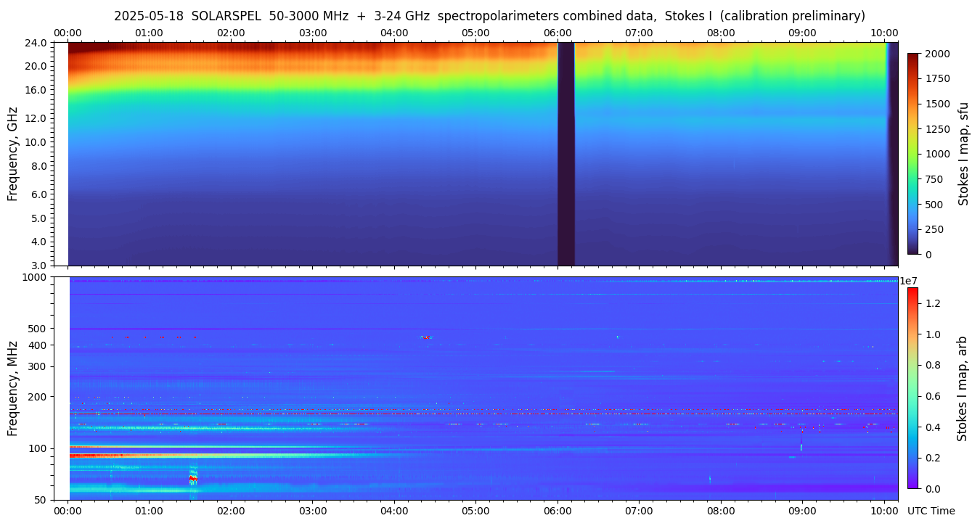Click the '1e7' exponent label
Image resolution: width=980 pixels, height=526 pixels.
coord(912,282)
